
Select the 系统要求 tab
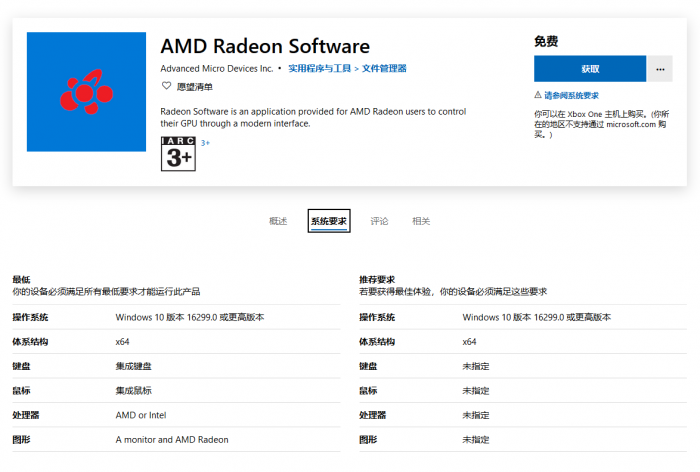point(329,221)
